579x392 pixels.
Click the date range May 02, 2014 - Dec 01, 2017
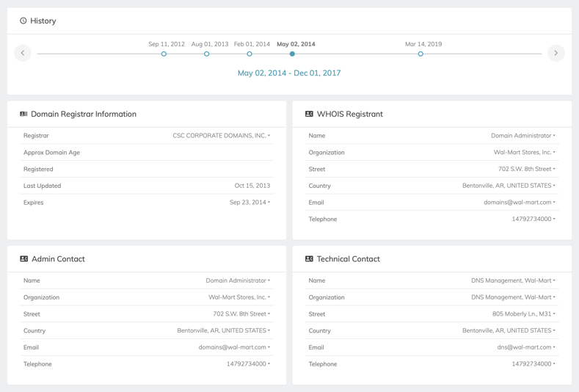[289, 73]
